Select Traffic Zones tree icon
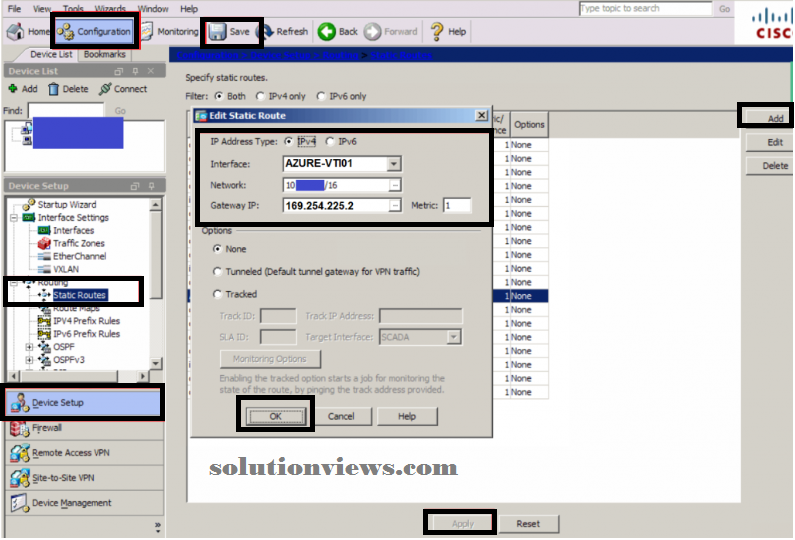 tap(44, 243)
